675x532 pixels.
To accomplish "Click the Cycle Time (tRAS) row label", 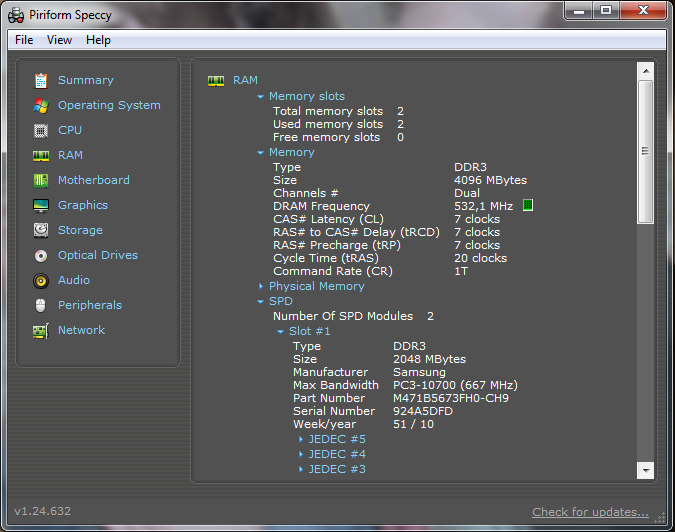I will coord(326,259).
